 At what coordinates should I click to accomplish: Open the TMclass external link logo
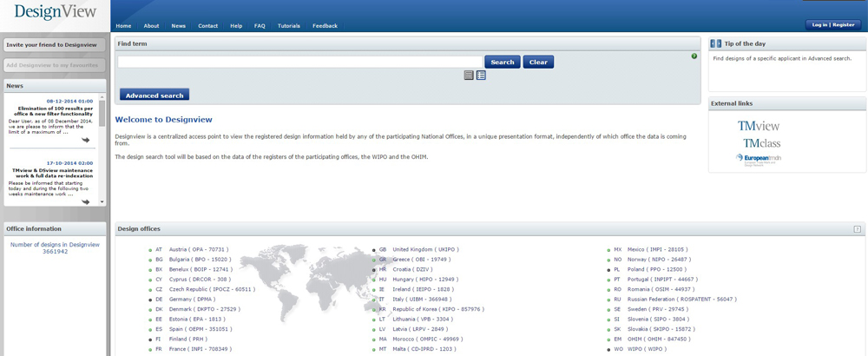762,143
